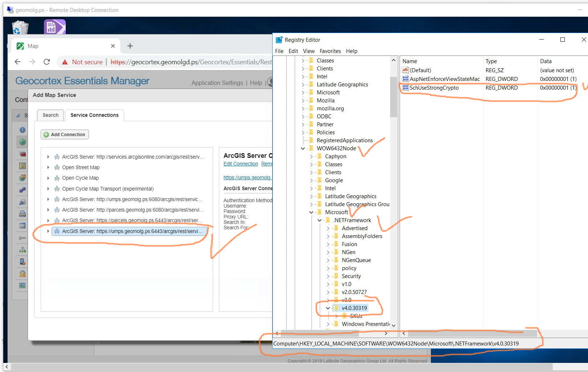This screenshot has width=588, height=372.
Task: Open the hierarchy tree icon in sidebar
Action: pyautogui.click(x=23, y=250)
